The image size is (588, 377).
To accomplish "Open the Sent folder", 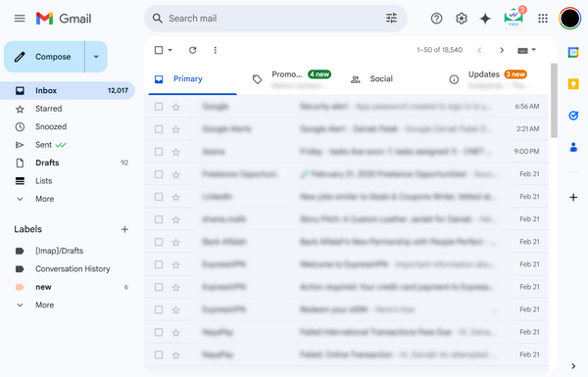I will [68, 145].
